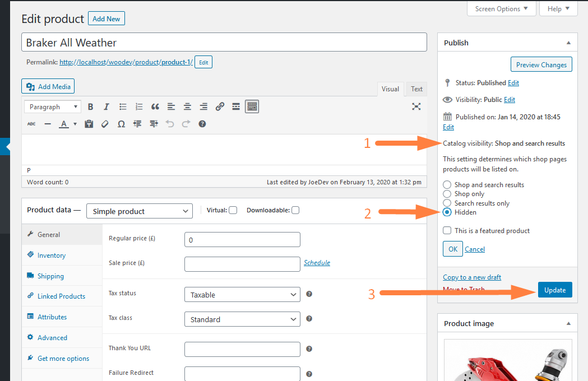Align text left
Image resolution: width=588 pixels, height=381 pixels.
[x=171, y=107]
